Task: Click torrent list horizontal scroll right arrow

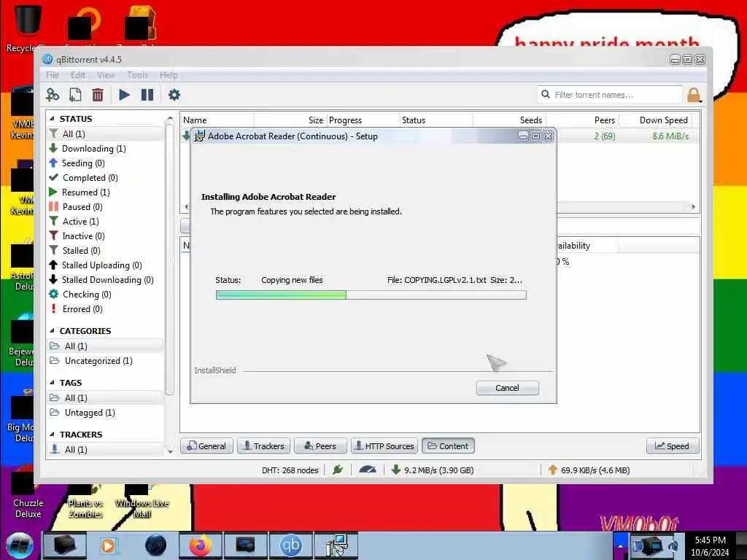Action: pos(694,206)
